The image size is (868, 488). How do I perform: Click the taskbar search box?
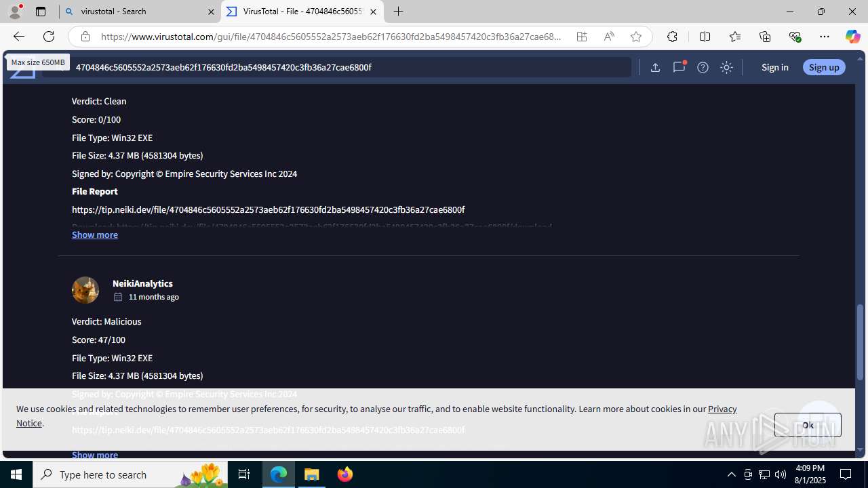tap(130, 474)
